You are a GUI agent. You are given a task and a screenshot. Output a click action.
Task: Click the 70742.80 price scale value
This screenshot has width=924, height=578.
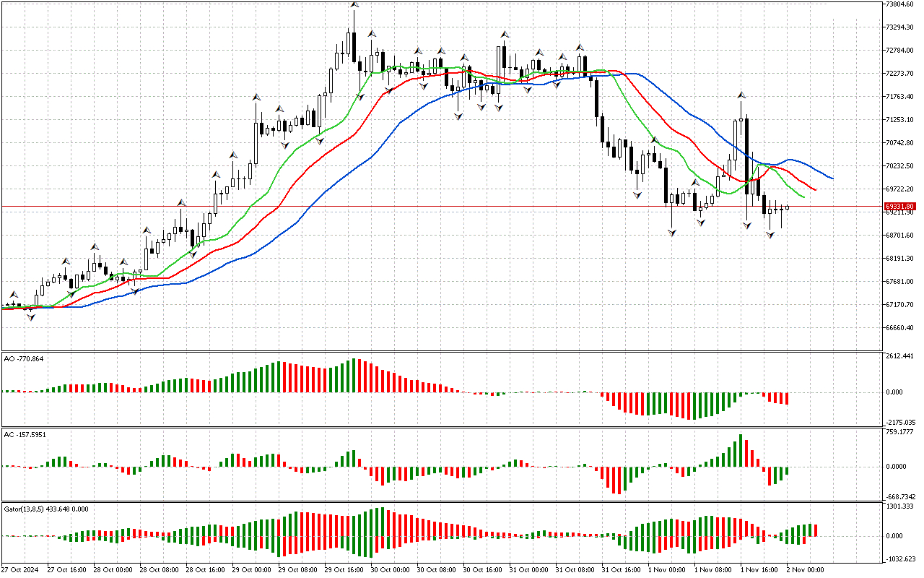tap(901, 143)
